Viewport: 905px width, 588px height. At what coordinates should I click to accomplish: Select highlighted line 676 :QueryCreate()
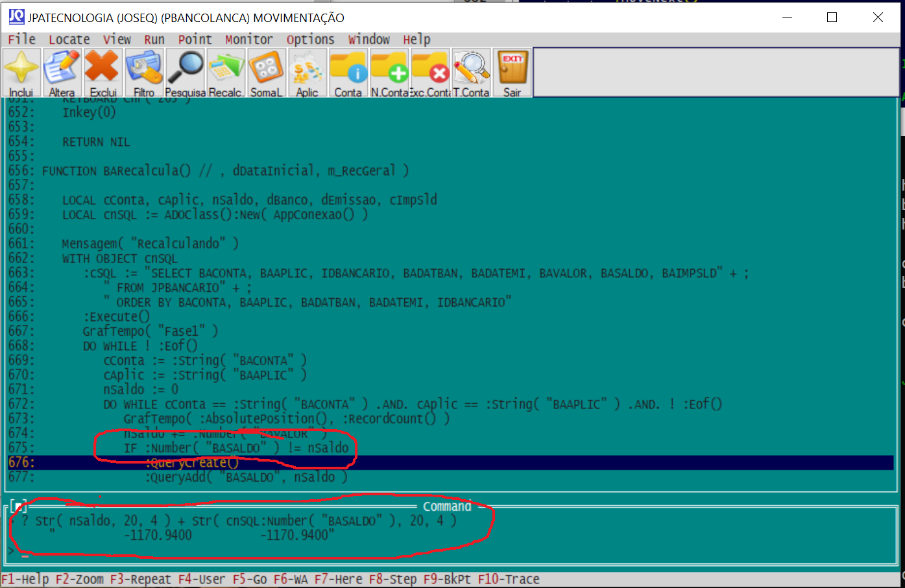coord(451,463)
